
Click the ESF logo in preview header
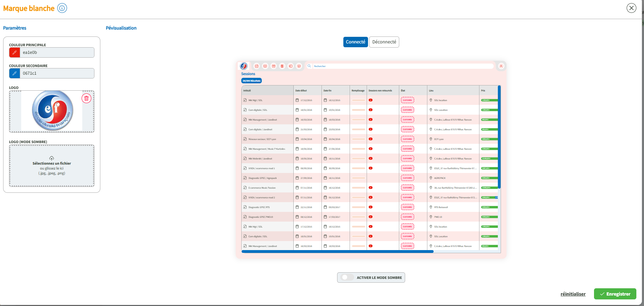click(x=244, y=66)
